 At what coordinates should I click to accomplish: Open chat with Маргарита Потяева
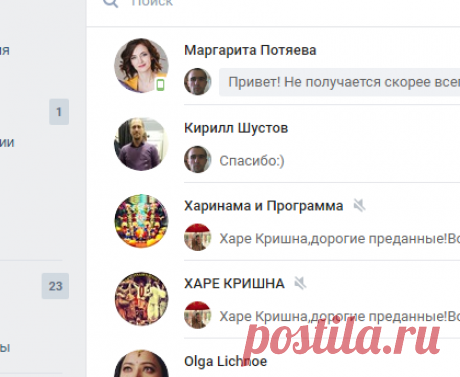click(250, 50)
